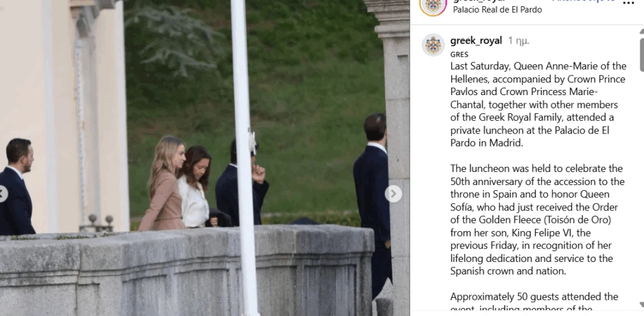
Task: Go back to the previous carousel photo
Action: (x=3, y=193)
